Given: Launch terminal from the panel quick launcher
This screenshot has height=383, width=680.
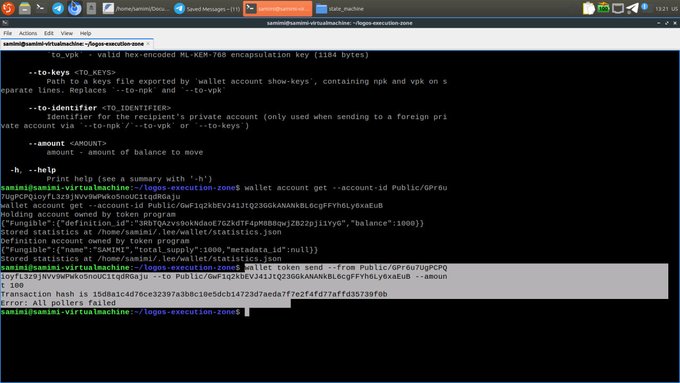Looking at the screenshot, I should [40, 8].
